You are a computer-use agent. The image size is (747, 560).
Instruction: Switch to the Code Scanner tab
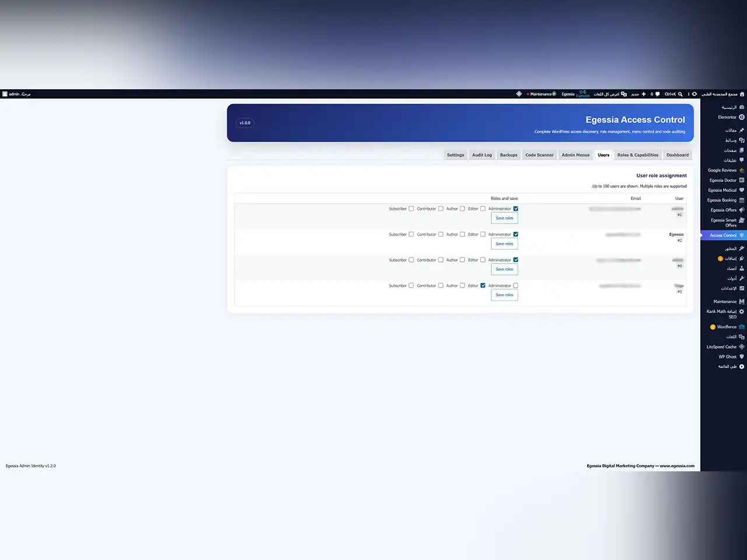coord(539,155)
